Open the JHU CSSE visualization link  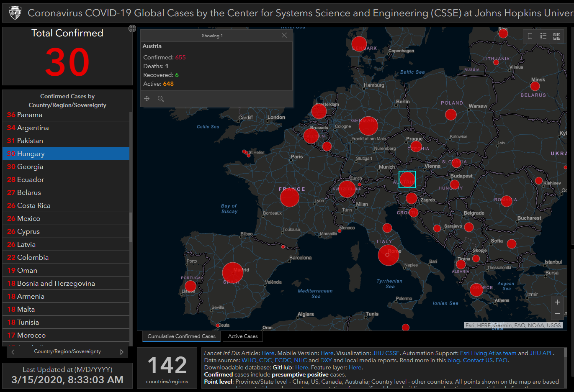tap(386, 353)
